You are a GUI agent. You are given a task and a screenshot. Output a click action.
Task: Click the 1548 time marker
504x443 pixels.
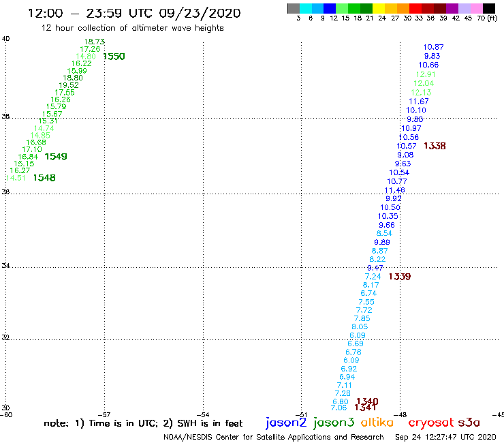[44, 178]
